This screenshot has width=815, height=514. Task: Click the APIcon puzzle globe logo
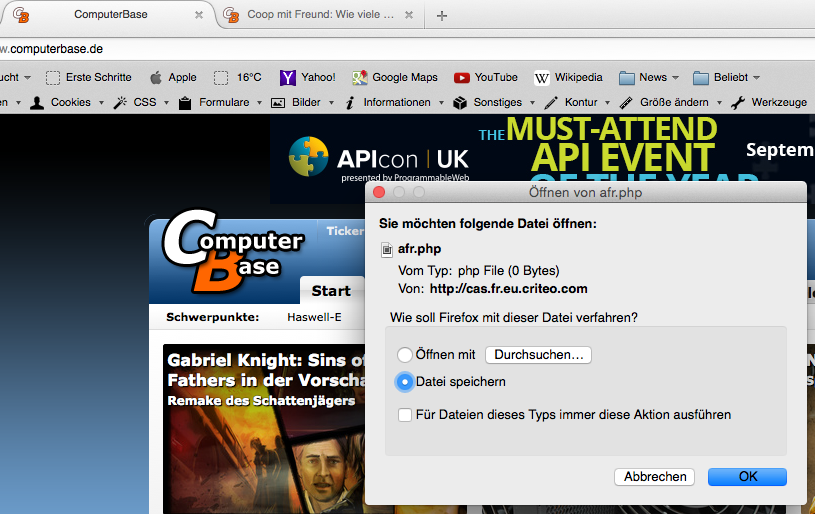click(x=308, y=157)
